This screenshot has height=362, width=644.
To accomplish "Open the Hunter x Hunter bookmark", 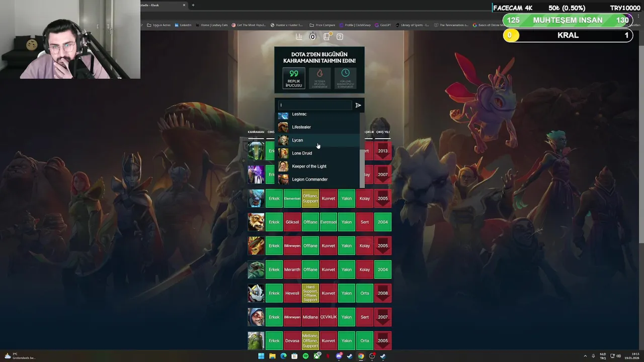I will pyautogui.click(x=288, y=25).
